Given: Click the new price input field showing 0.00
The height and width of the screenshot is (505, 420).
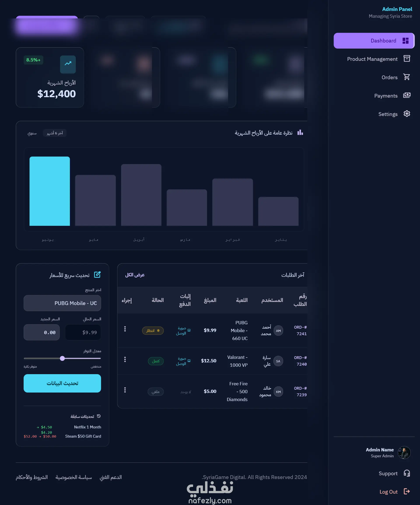Looking at the screenshot, I should (x=42, y=332).
